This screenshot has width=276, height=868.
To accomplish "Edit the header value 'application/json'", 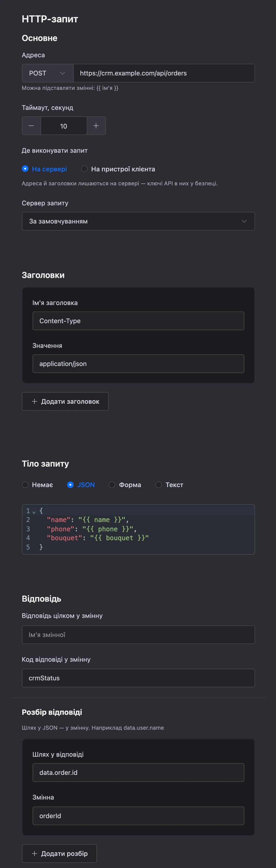I will coord(138,364).
